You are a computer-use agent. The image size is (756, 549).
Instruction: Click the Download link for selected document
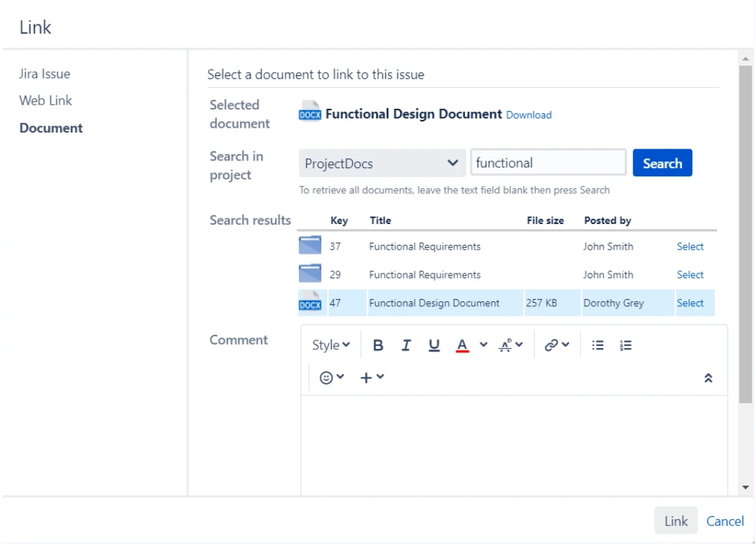[x=528, y=115]
